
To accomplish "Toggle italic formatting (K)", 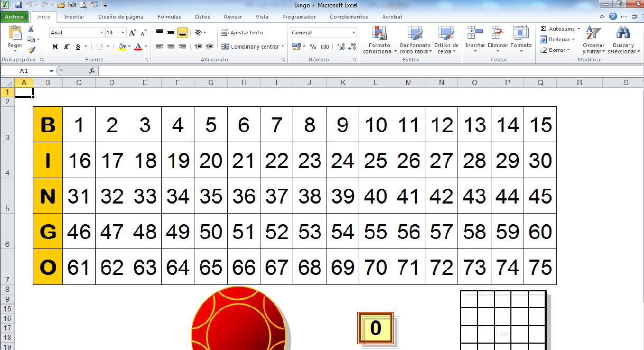I will 67,47.
